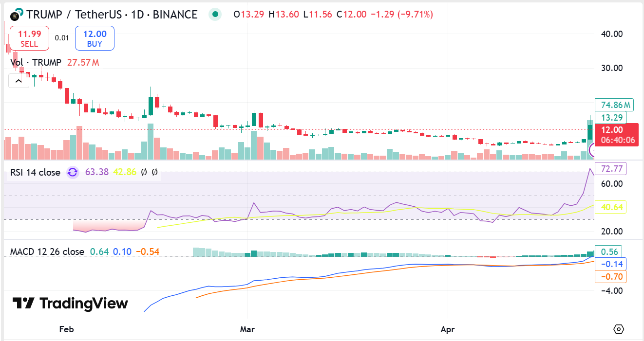
Task: Click the MACD legend signal value −0.54
Action: click(148, 252)
